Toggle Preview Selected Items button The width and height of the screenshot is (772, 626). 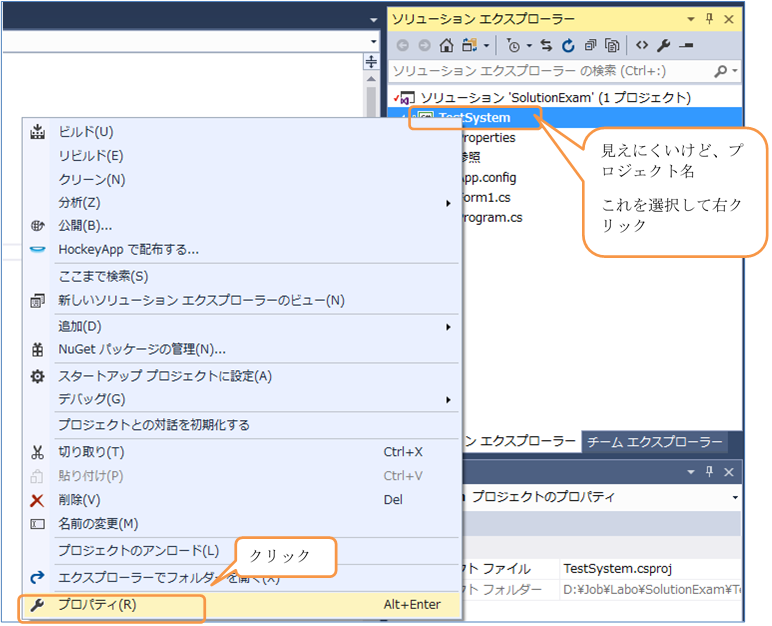686,46
